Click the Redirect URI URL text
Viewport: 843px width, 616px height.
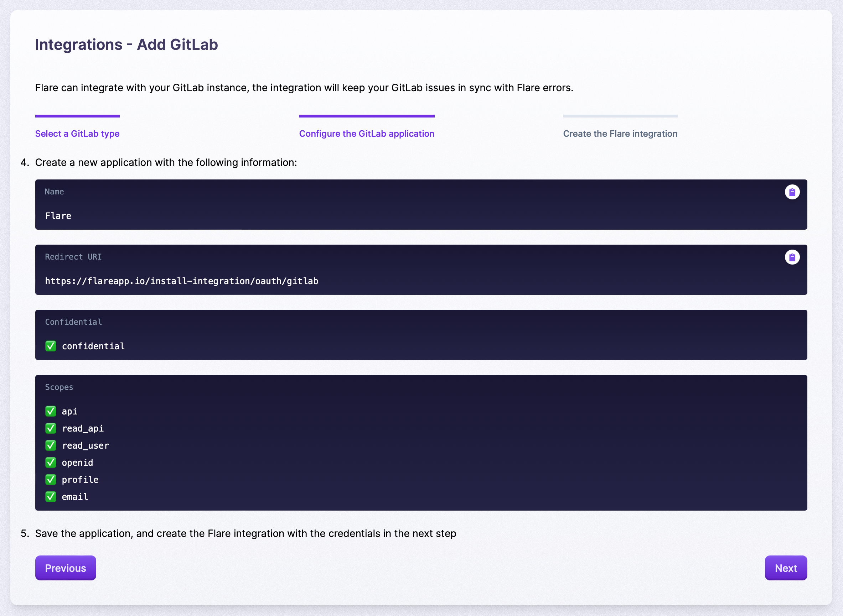(x=182, y=281)
